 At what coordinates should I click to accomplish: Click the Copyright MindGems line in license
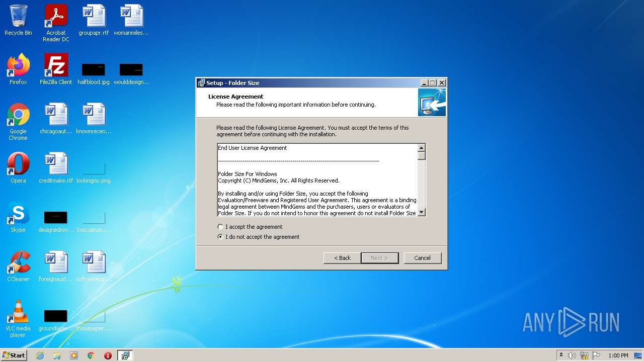[279, 180]
